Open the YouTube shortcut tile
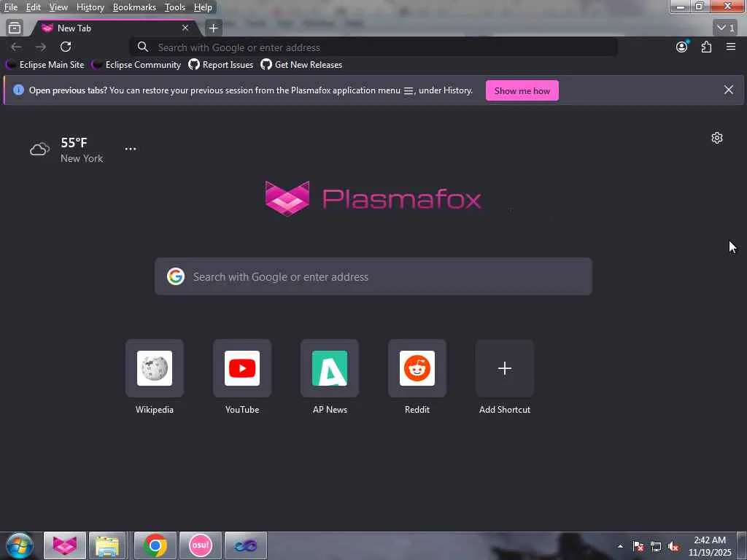 pos(242,368)
